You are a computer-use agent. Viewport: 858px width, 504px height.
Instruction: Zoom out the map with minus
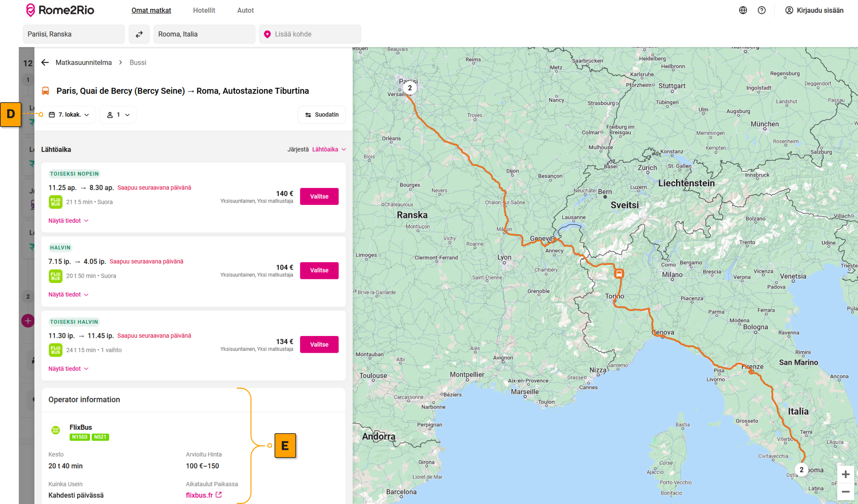pyautogui.click(x=845, y=492)
